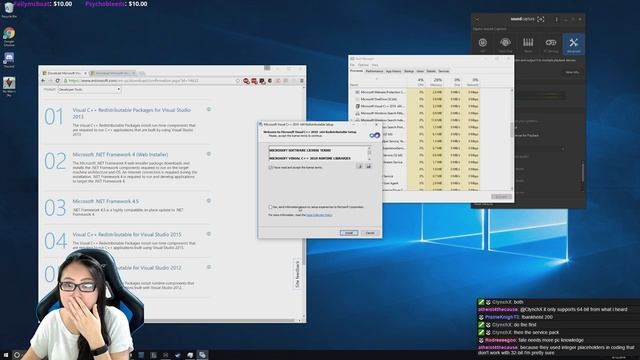
Task: Click the rightmost highlighted taskbar app icon
Action: (x=202, y=355)
